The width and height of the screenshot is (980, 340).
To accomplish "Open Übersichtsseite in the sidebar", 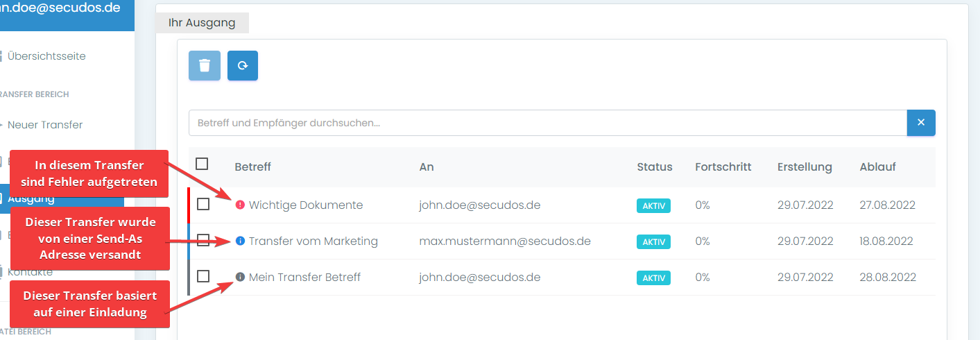I will (46, 56).
